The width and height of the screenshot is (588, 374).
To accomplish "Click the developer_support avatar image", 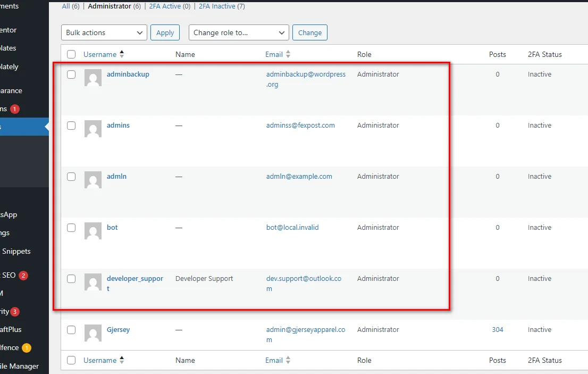I will point(93,282).
